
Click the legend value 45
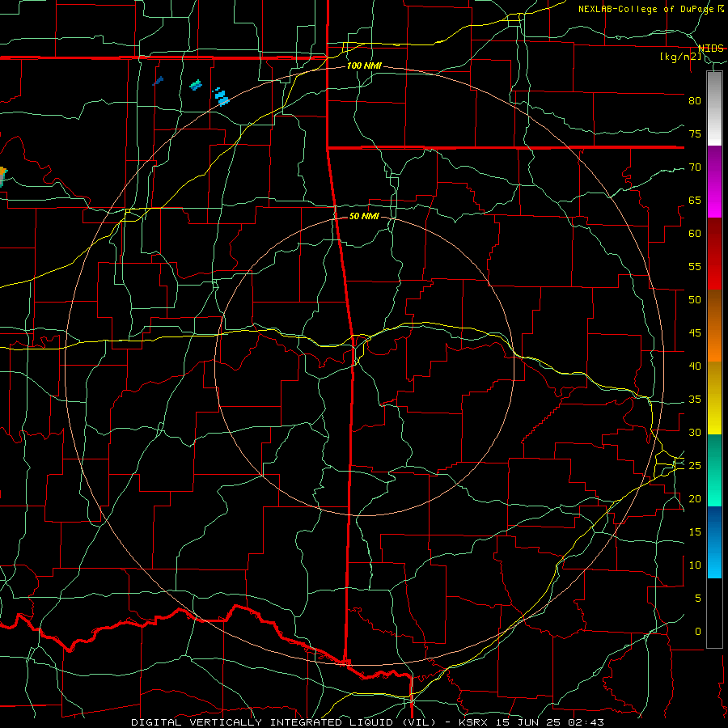pyautogui.click(x=695, y=333)
